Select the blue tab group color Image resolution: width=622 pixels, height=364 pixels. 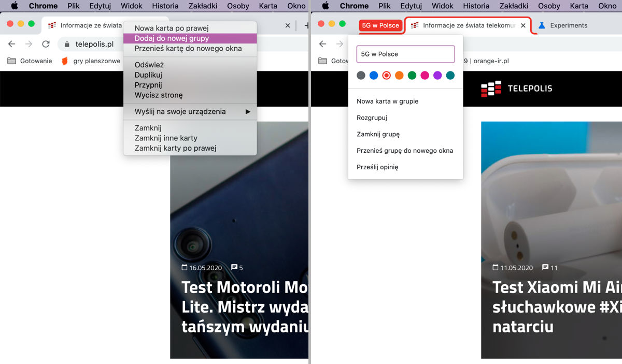click(x=374, y=76)
